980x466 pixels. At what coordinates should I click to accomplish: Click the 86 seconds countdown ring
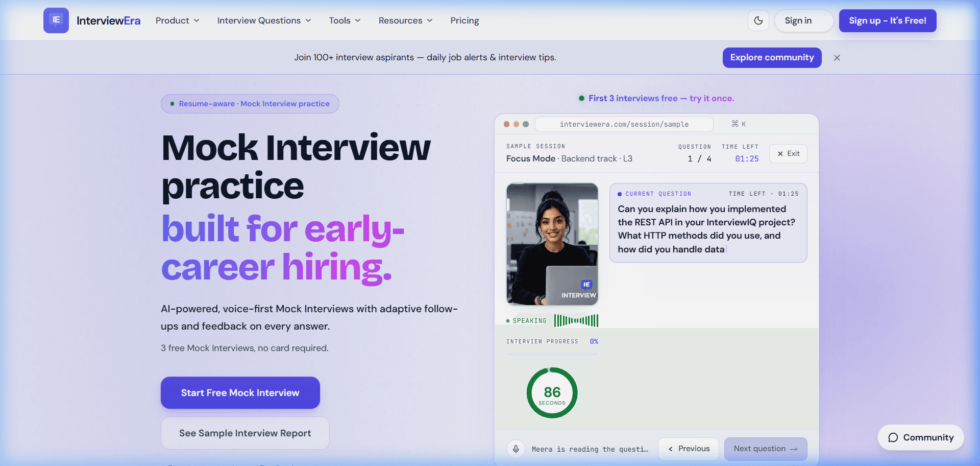click(552, 393)
